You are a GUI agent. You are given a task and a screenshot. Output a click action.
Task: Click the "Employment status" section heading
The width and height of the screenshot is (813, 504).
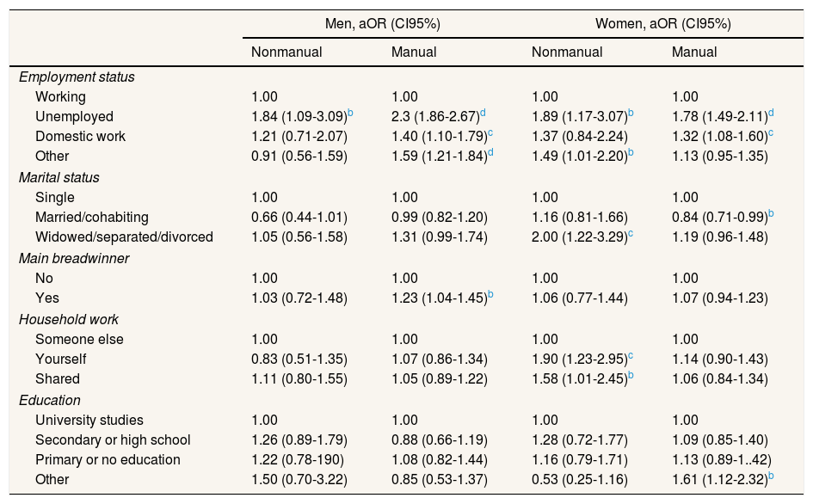click(x=77, y=77)
